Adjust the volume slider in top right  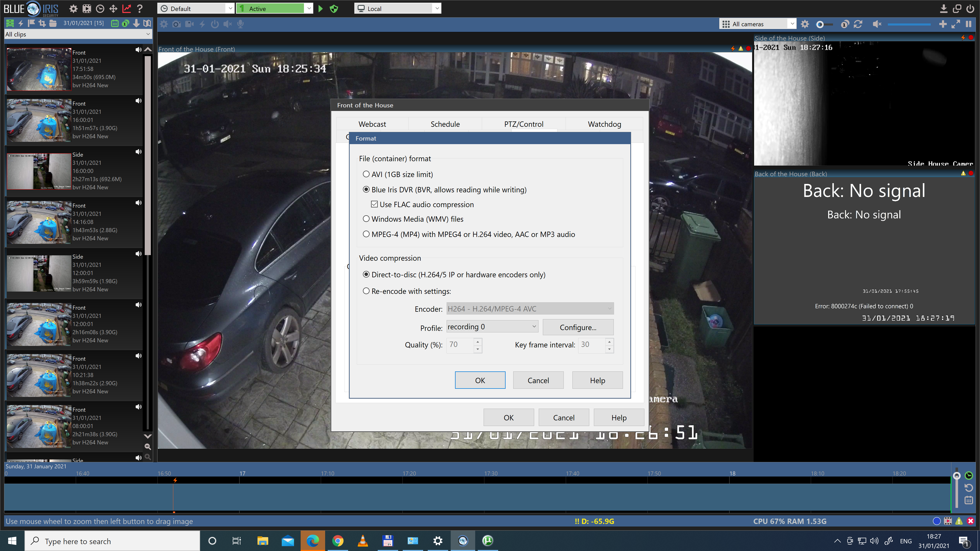909,24
